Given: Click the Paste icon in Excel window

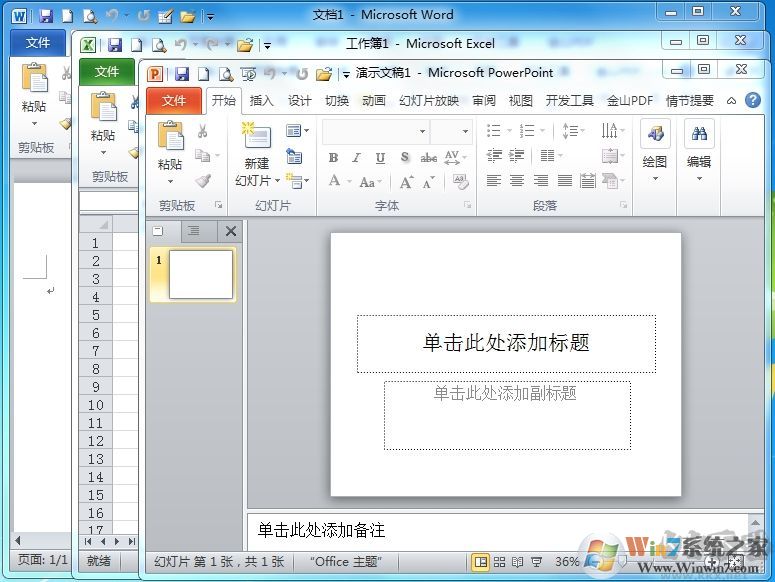Looking at the screenshot, I should coord(103,106).
